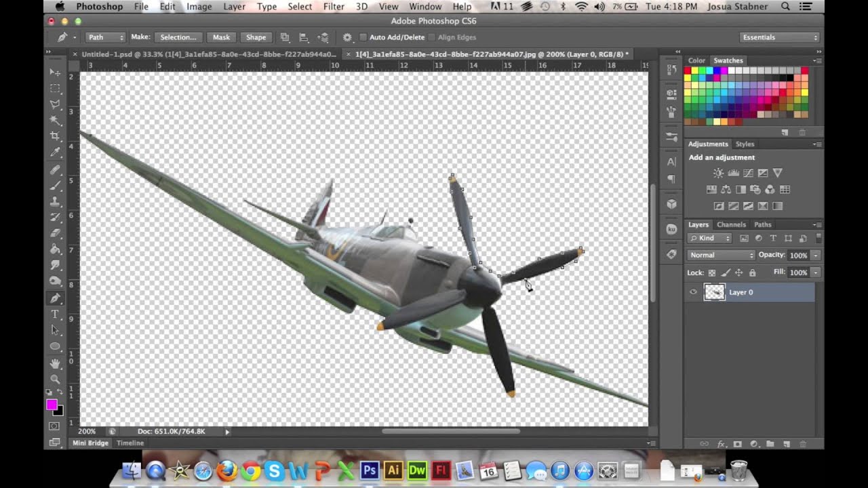Viewport: 868px width, 488px height.
Task: Open the Fill slider dropdown arrow
Action: point(815,272)
